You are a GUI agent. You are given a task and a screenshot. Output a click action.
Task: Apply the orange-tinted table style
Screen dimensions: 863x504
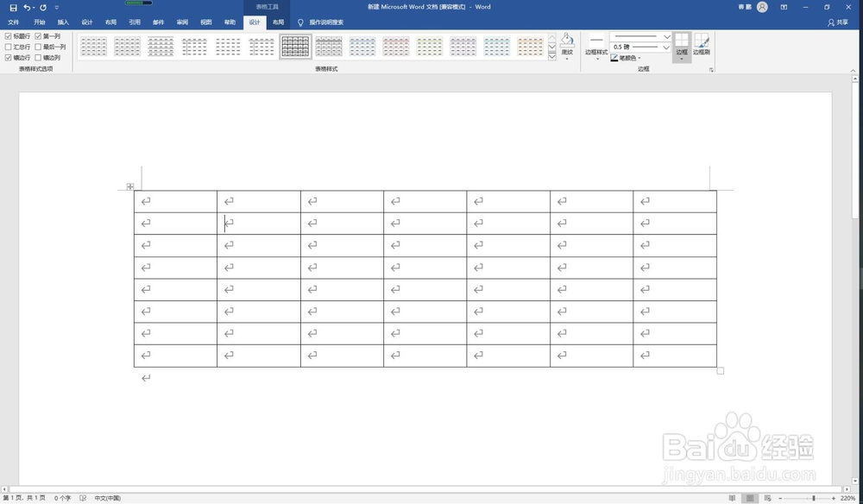pyautogui.click(x=531, y=47)
